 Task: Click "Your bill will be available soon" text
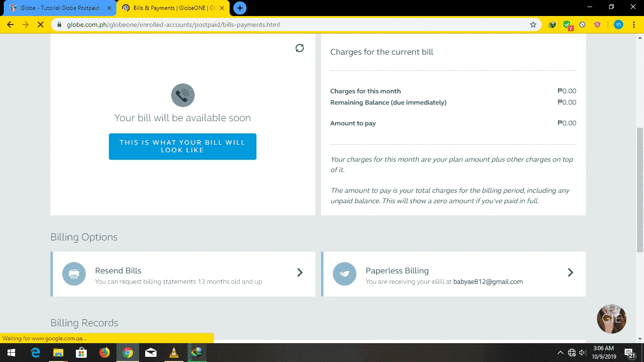pyautogui.click(x=182, y=118)
